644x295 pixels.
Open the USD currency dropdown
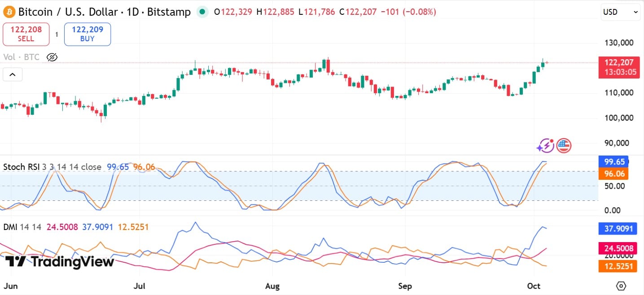(x=620, y=12)
